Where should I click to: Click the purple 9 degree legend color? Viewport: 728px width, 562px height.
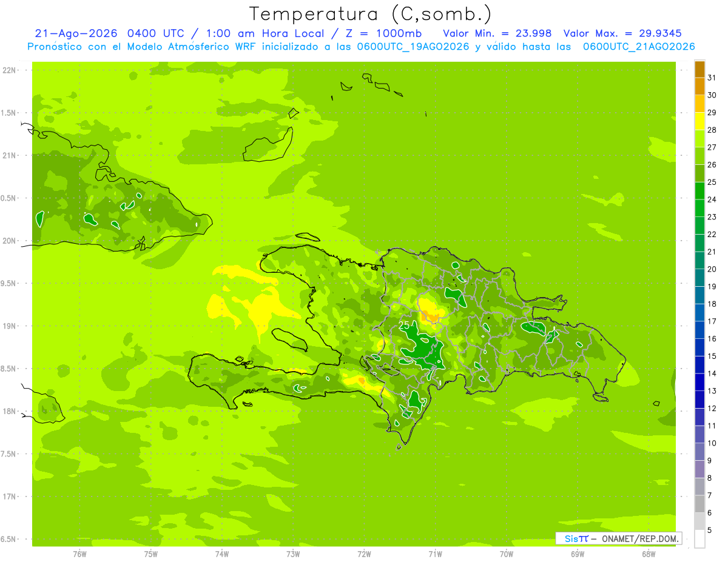699,452
